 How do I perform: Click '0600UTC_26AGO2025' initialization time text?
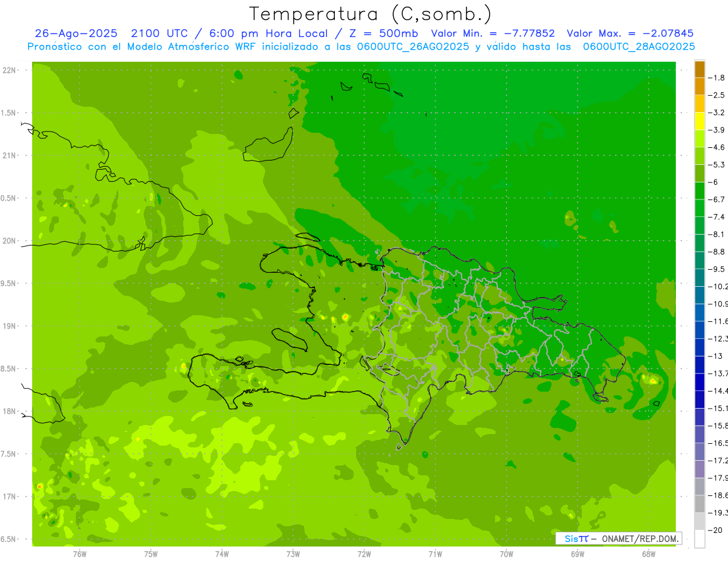(x=411, y=47)
